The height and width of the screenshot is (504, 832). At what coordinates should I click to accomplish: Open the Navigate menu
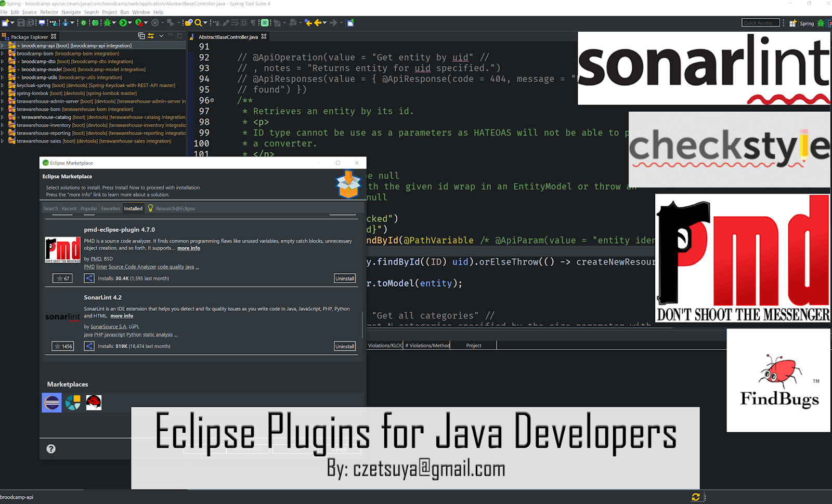(71, 12)
